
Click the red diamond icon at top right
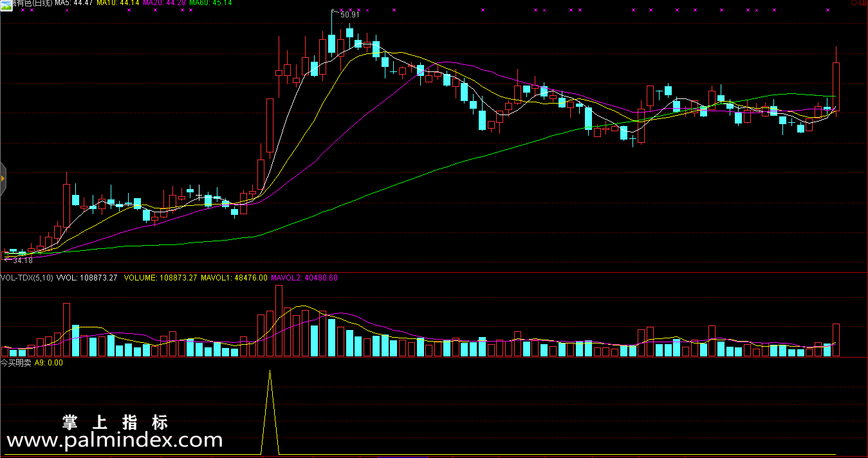tap(854, 3)
